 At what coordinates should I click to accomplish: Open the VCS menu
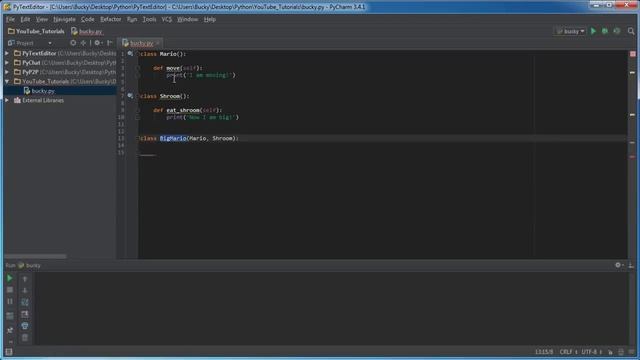[x=167, y=19]
